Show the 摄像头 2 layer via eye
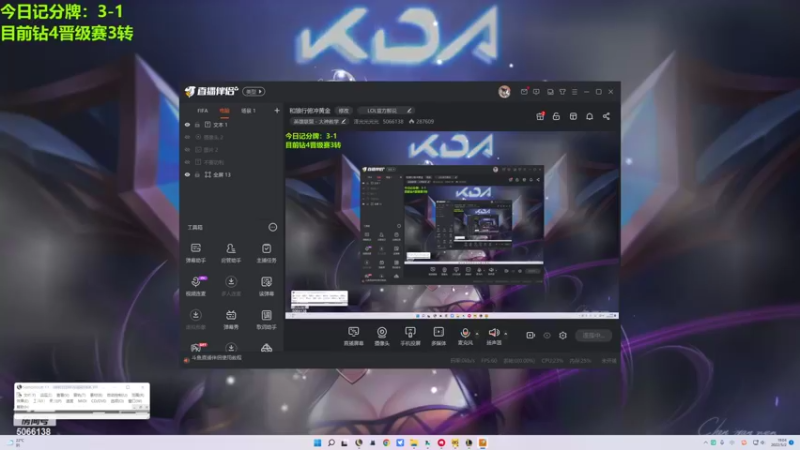Image resolution: width=800 pixels, height=450 pixels. (187, 137)
